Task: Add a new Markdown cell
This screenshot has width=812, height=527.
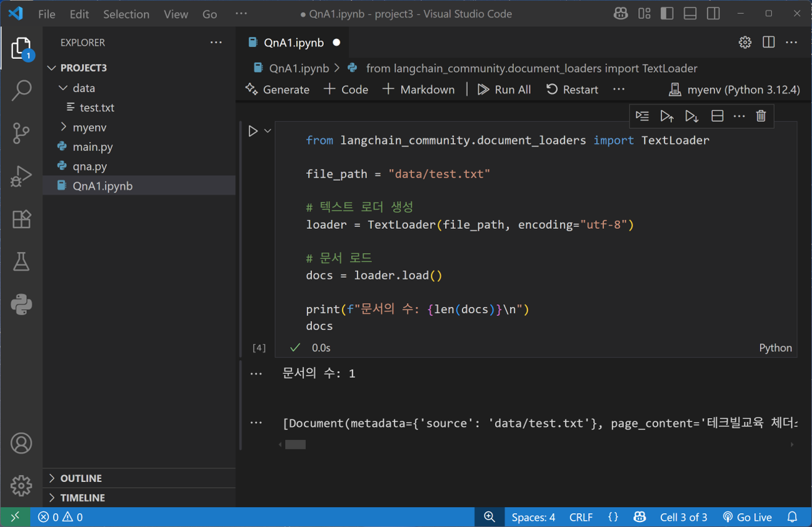Action: tap(419, 89)
